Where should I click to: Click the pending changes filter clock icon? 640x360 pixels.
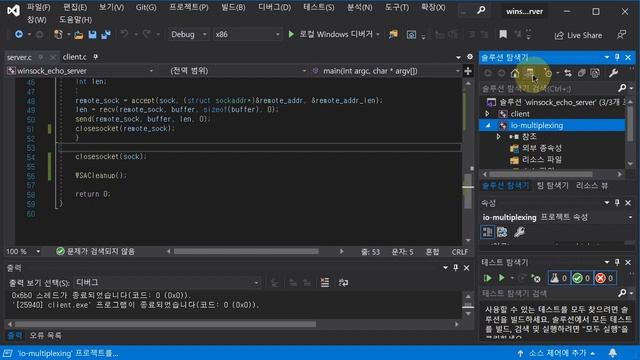pyautogui.click(x=548, y=73)
